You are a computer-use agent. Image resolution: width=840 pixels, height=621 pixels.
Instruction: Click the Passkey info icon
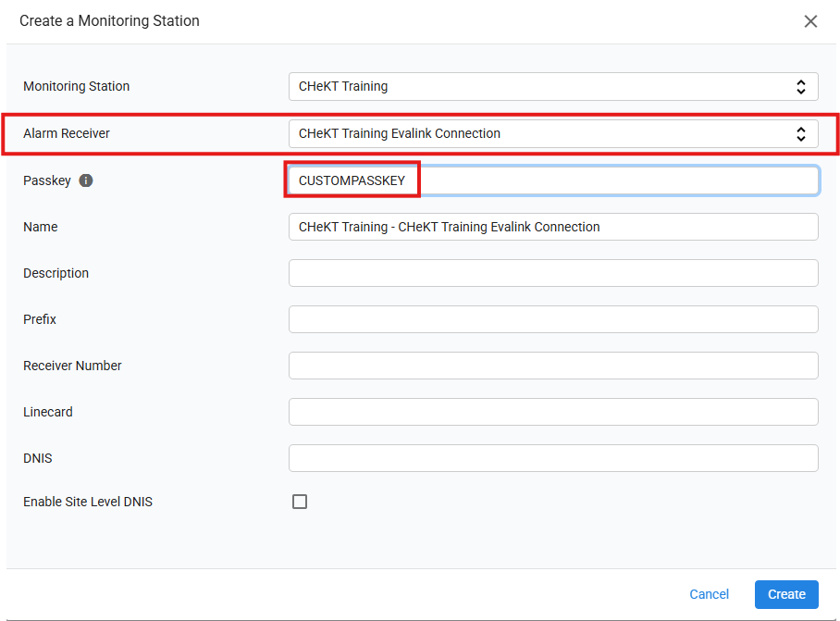[86, 180]
